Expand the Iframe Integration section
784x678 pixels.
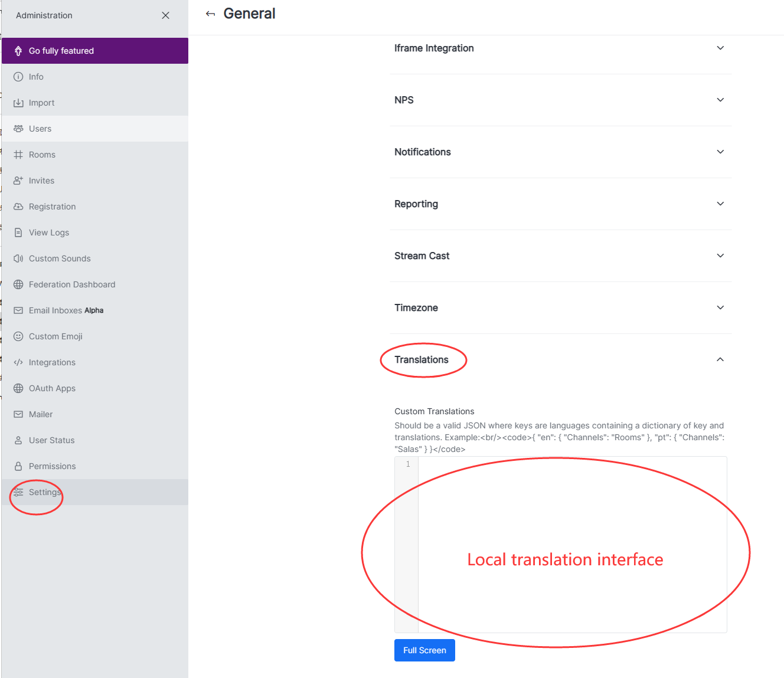point(720,48)
